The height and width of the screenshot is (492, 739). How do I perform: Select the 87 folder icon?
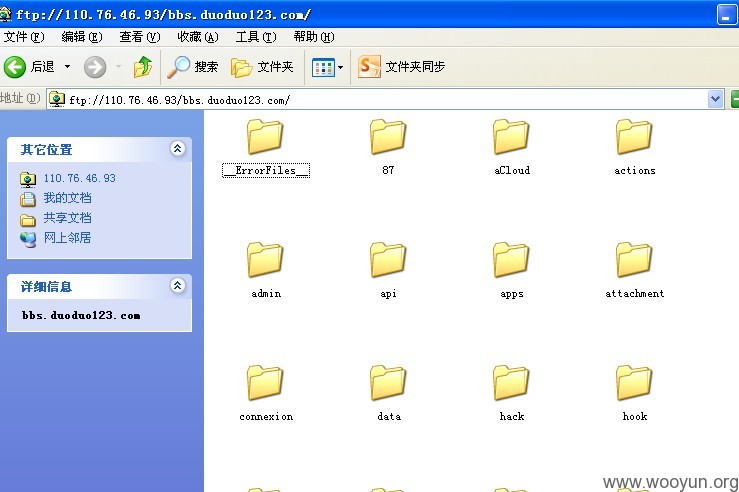click(388, 137)
